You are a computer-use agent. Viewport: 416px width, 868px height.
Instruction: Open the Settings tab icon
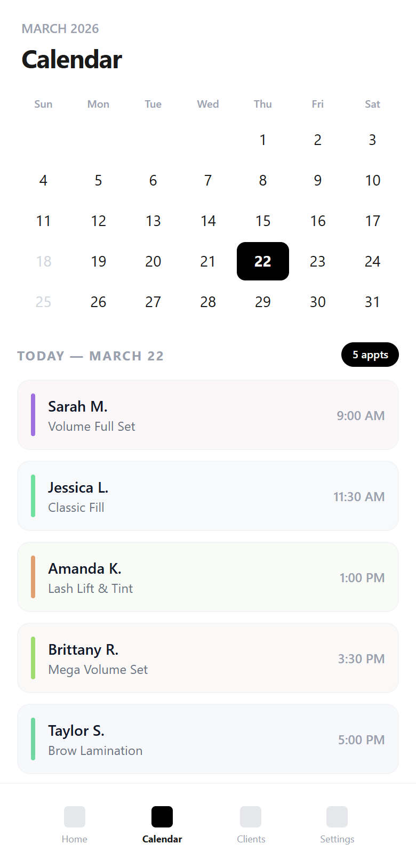[337, 816]
